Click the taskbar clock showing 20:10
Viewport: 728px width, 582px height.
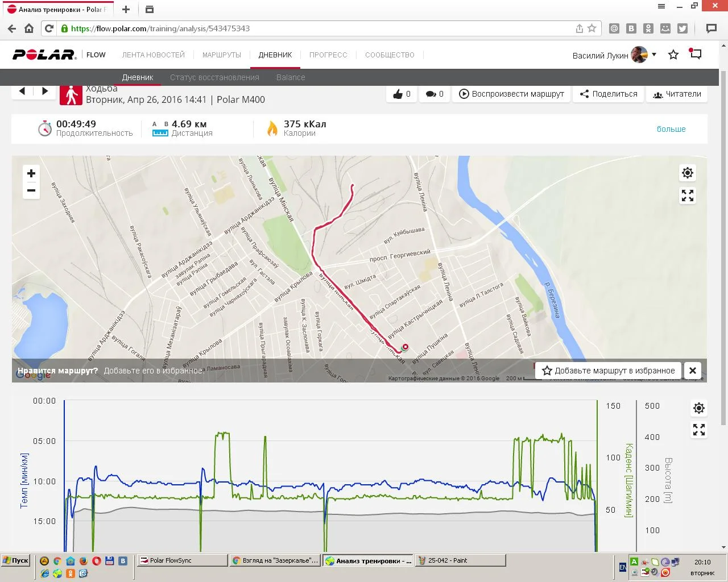point(702,562)
